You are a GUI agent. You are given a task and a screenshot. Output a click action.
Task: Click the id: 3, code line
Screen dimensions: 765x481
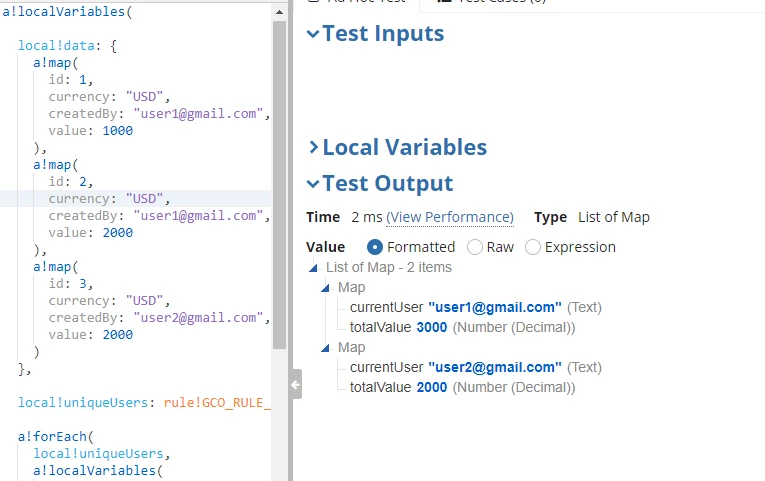pyautogui.click(x=71, y=283)
